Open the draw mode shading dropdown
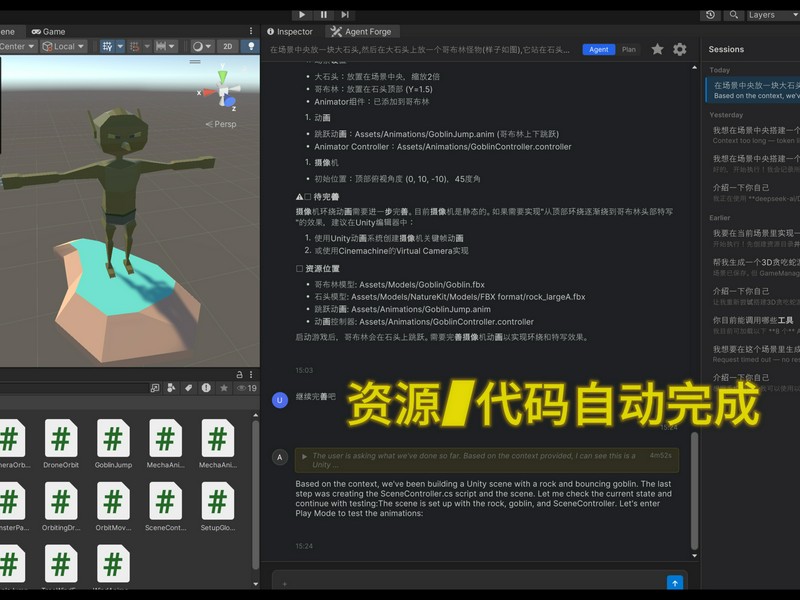This screenshot has height=600, width=800. (202, 46)
